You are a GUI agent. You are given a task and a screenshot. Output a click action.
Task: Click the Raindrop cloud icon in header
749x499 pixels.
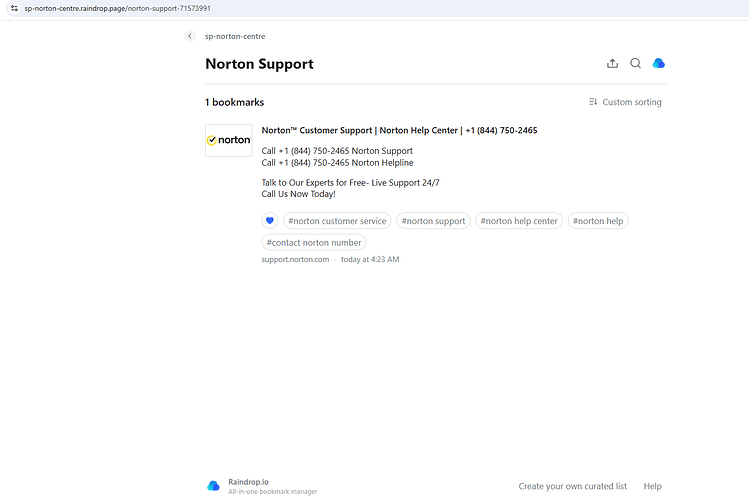click(658, 63)
